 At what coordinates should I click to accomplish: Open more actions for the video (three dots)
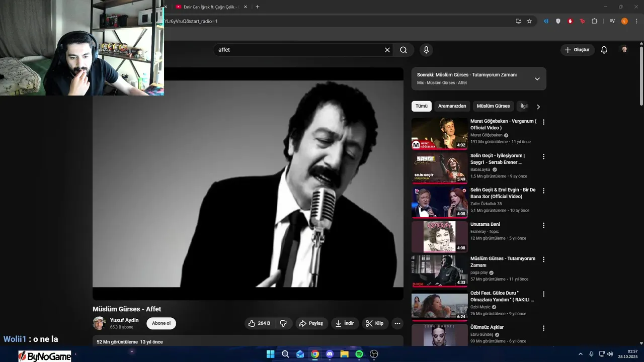[397, 323]
